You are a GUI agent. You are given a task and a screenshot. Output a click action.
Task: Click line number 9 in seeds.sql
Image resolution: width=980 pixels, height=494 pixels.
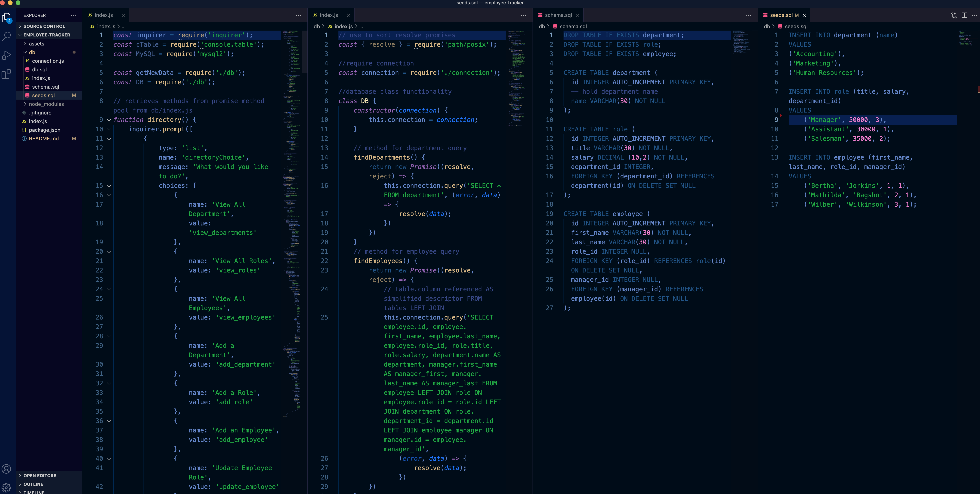776,120
